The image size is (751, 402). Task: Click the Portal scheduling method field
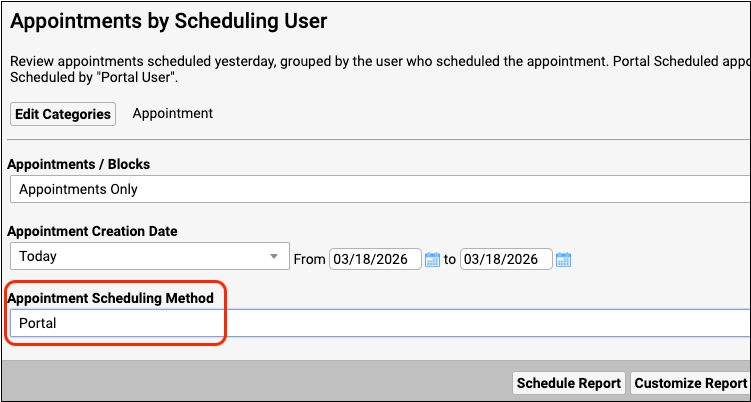point(380,323)
